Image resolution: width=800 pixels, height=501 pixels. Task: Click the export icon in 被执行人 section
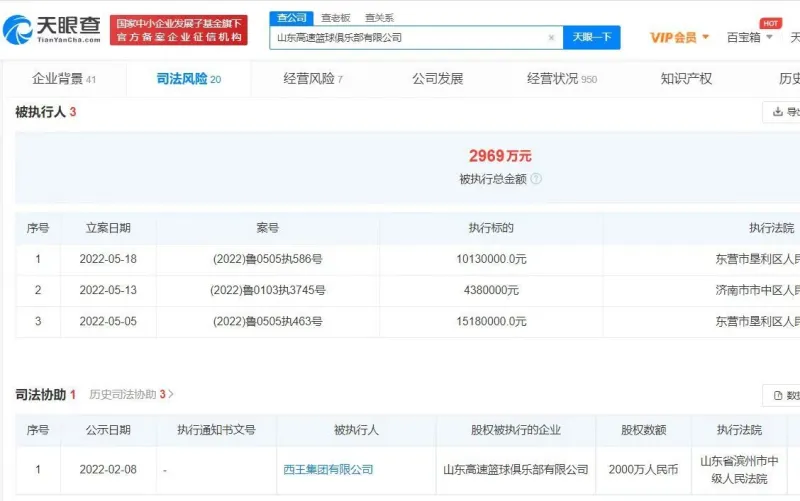tap(781, 112)
